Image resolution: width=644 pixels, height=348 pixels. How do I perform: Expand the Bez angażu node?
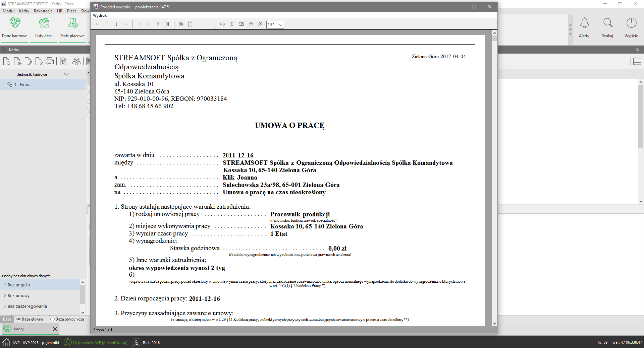[x=5, y=285]
